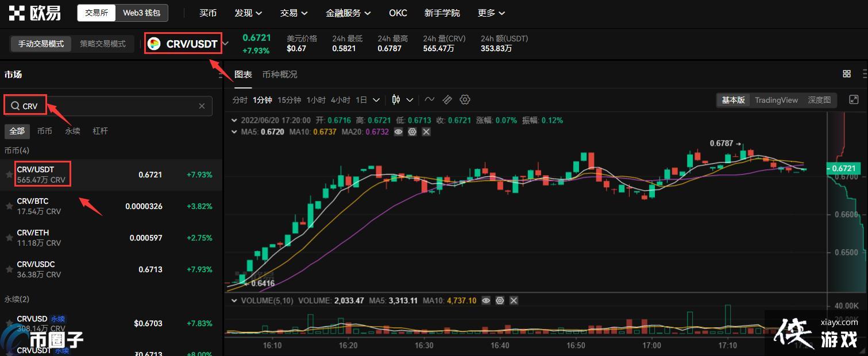
Task: Expand the 1日 timeframe dropdown
Action: click(368, 99)
